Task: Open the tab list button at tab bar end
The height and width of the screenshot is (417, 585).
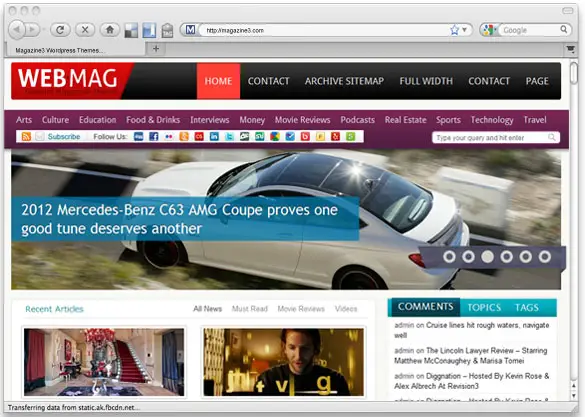Action: click(570, 49)
